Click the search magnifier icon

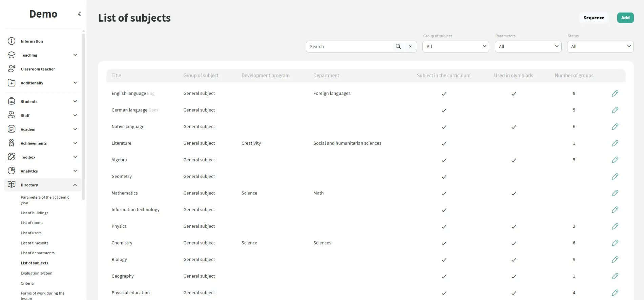click(398, 47)
